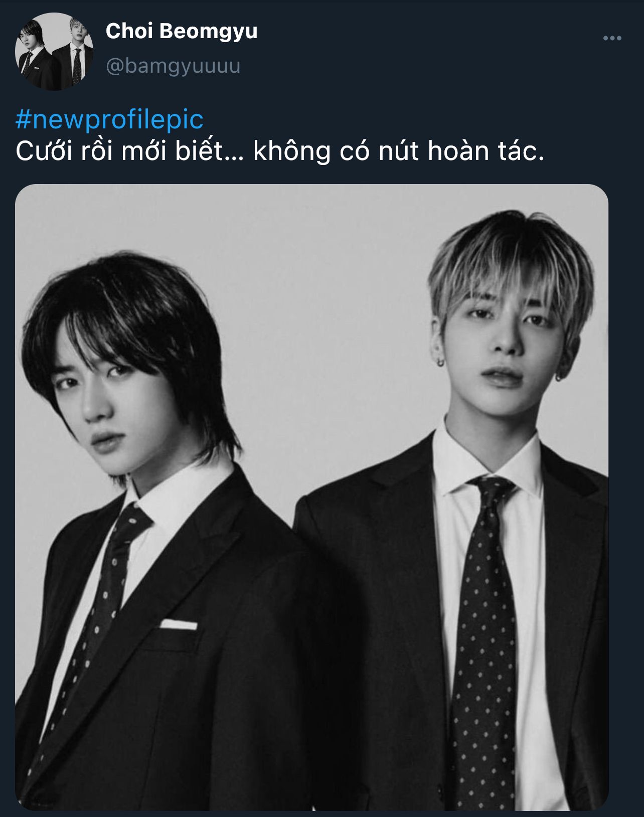Click the white pocket square in the photo
This screenshot has height=817, width=644.
tap(178, 624)
